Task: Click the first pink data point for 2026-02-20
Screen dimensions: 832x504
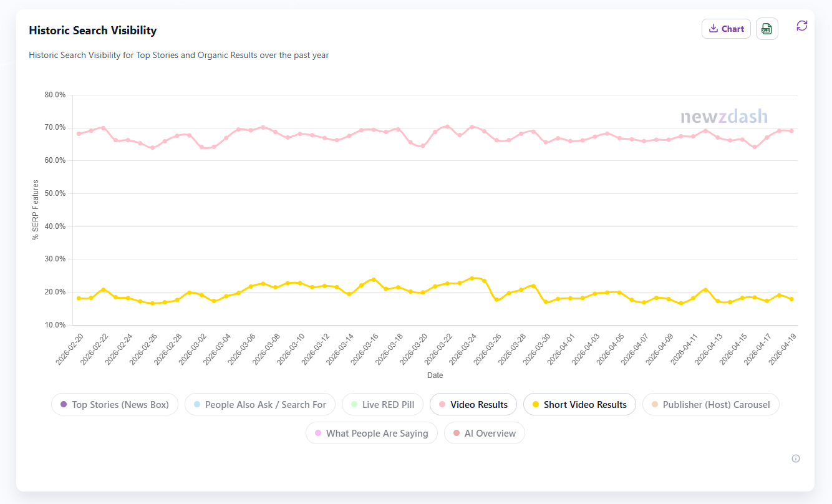Action: [79, 133]
